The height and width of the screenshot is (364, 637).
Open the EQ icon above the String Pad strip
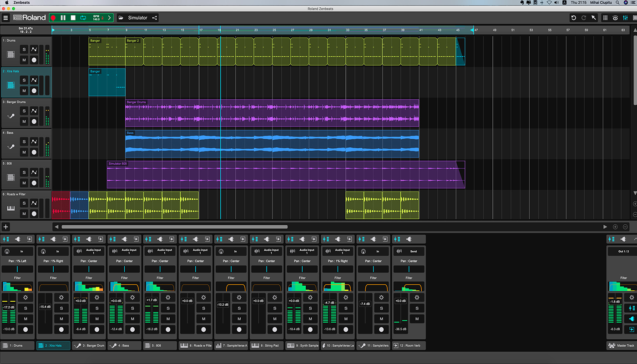pos(254,239)
